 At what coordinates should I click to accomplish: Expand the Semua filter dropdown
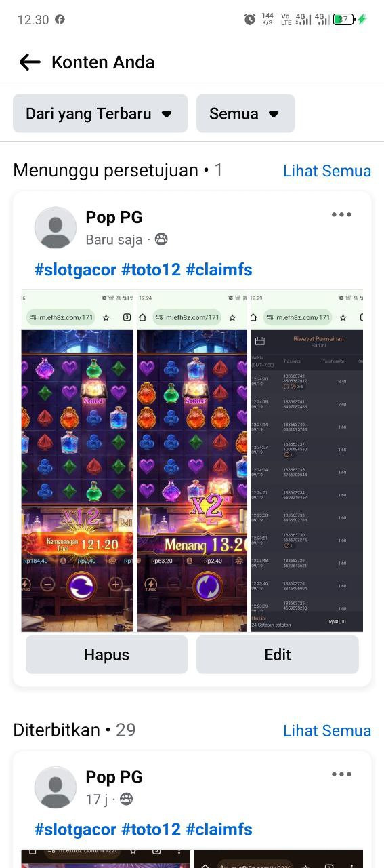[x=245, y=113]
